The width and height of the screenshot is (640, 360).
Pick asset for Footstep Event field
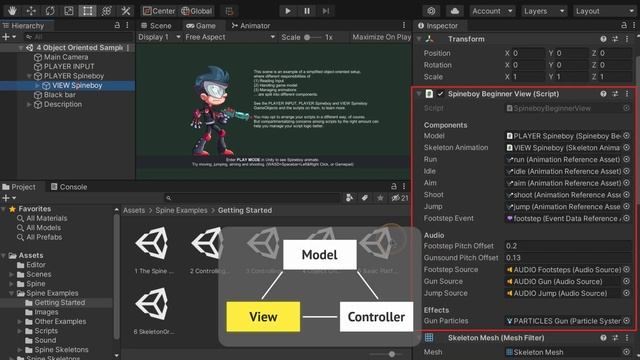coord(627,218)
